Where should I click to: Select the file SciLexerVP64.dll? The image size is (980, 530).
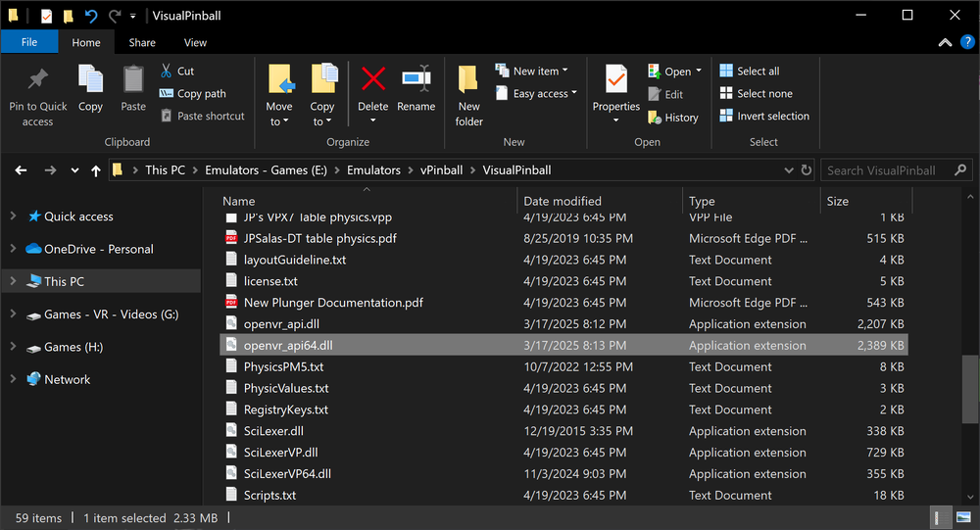point(287,474)
